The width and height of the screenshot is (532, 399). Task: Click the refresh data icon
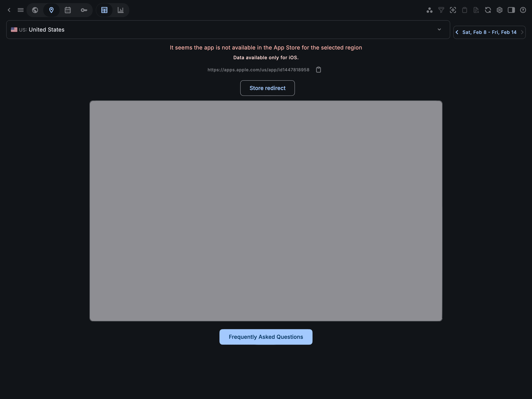pyautogui.click(x=488, y=10)
